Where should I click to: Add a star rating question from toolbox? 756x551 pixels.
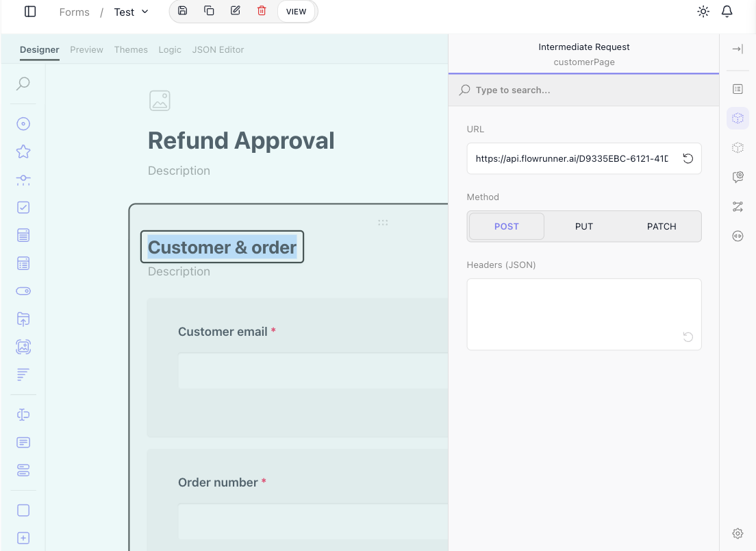tap(23, 152)
